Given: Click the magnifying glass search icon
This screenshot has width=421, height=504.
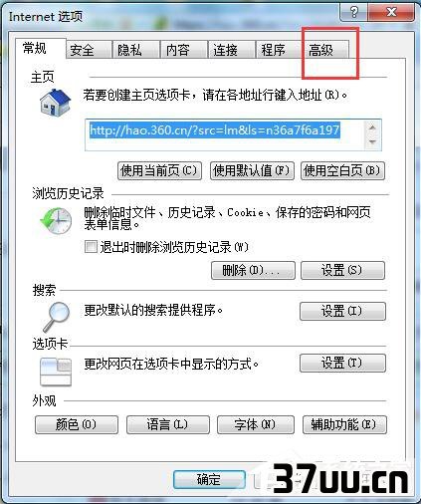Looking at the screenshot, I should click(x=56, y=317).
